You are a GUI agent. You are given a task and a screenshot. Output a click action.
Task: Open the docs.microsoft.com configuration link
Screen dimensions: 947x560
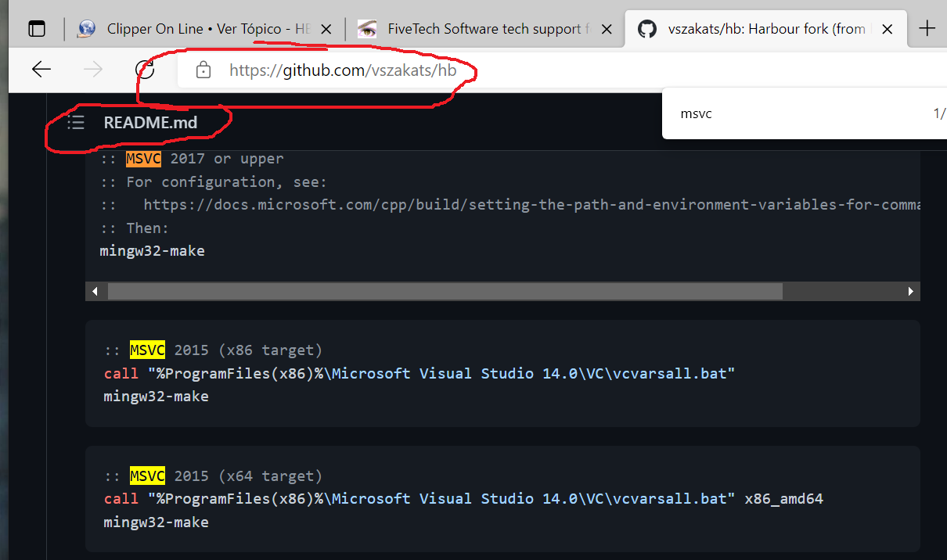pos(532,205)
